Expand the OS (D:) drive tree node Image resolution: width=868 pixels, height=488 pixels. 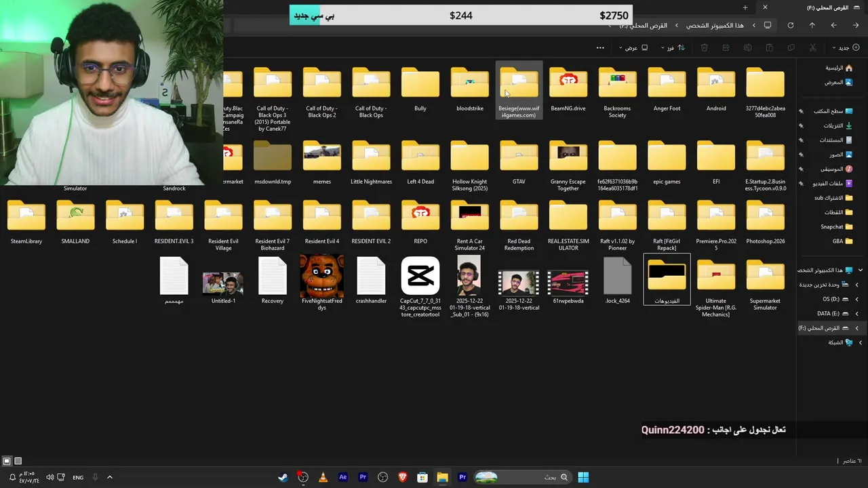[856, 299]
